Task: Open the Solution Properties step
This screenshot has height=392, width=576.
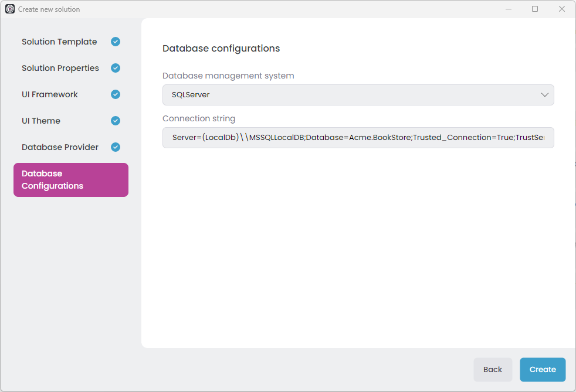Action: pos(60,68)
